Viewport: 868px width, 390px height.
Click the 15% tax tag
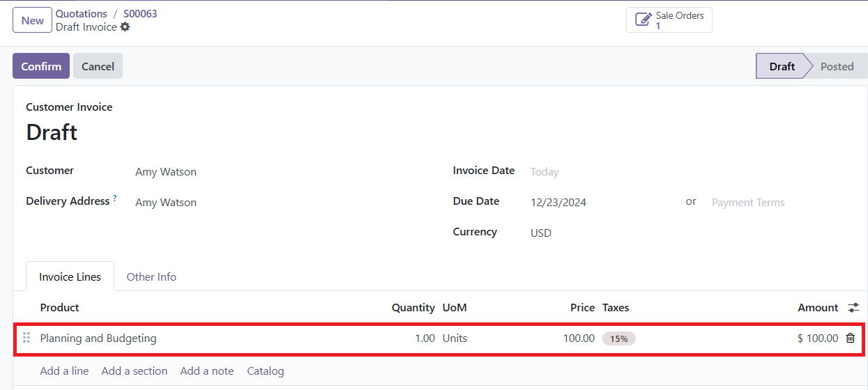pyautogui.click(x=619, y=338)
